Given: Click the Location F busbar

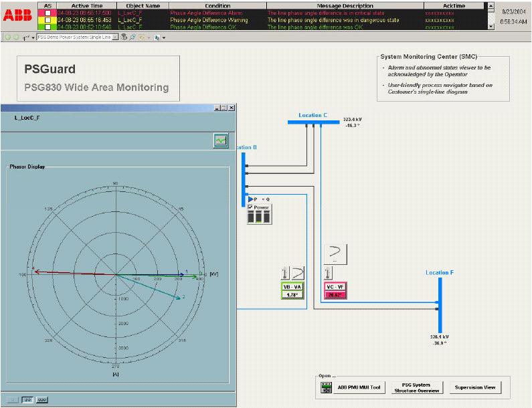Looking at the screenshot, I should point(440,305).
